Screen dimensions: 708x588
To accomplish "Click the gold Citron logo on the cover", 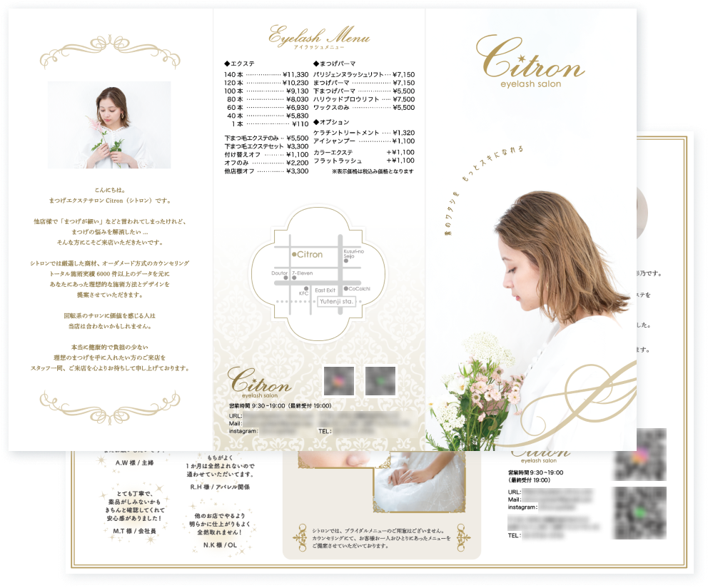I will point(530,64).
